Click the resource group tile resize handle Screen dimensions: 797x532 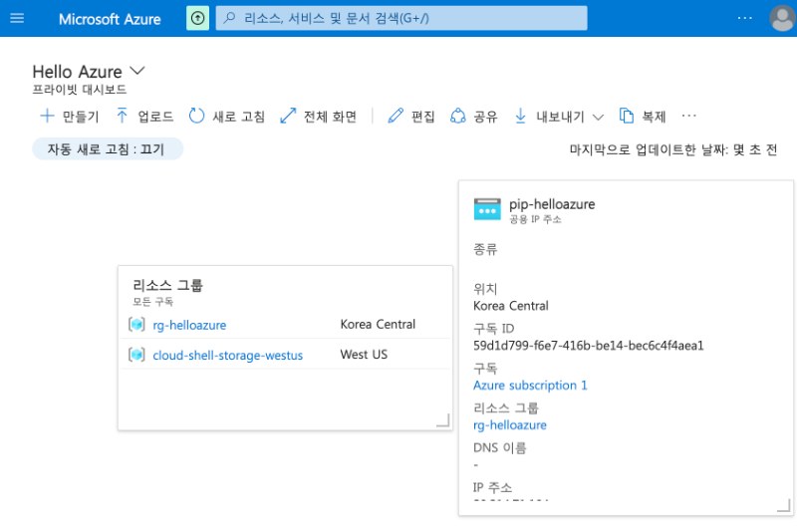(443, 420)
